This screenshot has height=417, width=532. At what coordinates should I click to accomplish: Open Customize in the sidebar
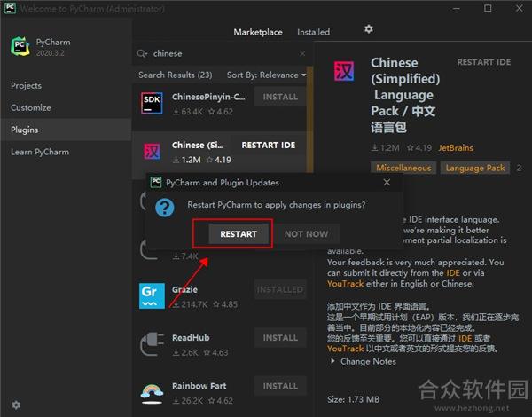pyautogui.click(x=31, y=107)
